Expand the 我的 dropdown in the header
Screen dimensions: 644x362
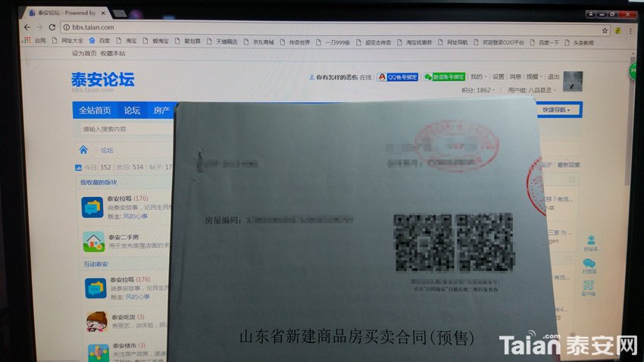click(x=479, y=76)
